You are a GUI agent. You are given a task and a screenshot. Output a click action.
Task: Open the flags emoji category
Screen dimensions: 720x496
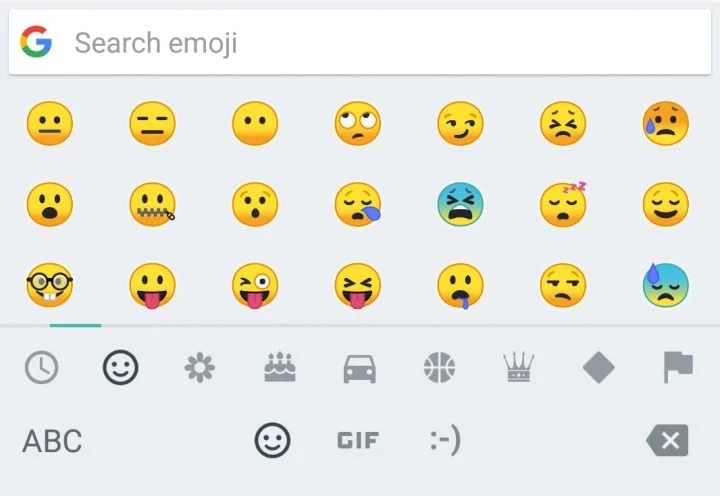(x=678, y=368)
